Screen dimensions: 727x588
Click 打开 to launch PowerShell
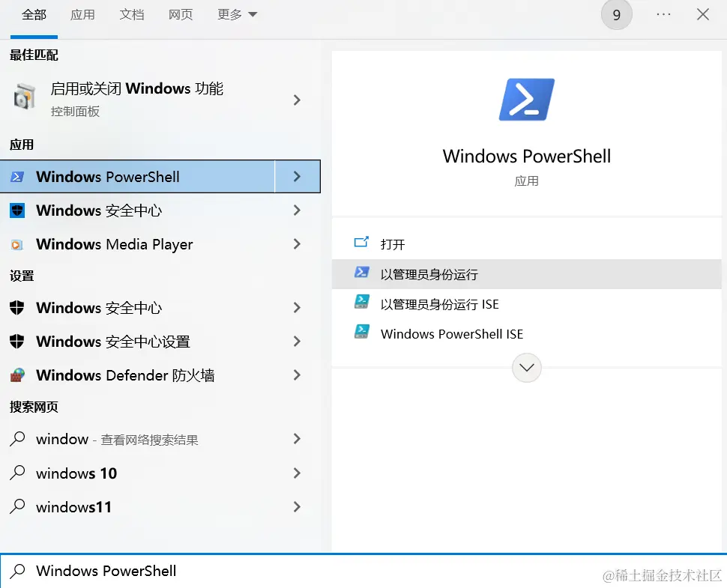(527, 244)
